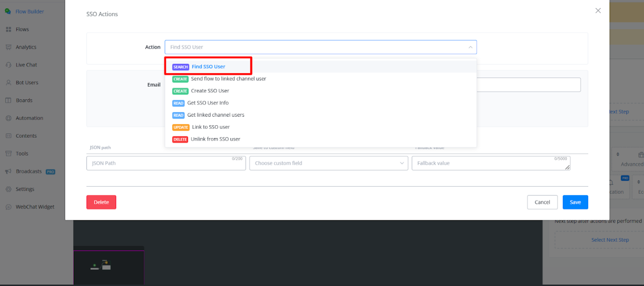Choose Find SSO User option
Image resolution: width=644 pixels, height=286 pixels.
point(208,67)
